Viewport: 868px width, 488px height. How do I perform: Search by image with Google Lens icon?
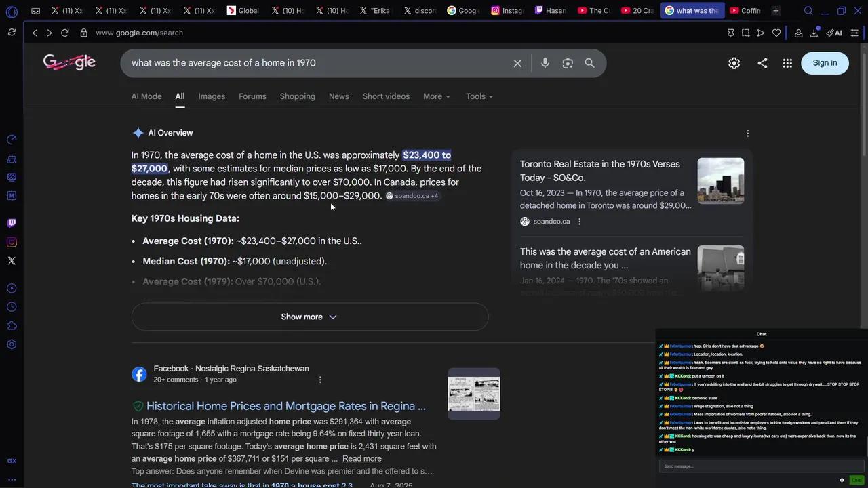coord(568,63)
